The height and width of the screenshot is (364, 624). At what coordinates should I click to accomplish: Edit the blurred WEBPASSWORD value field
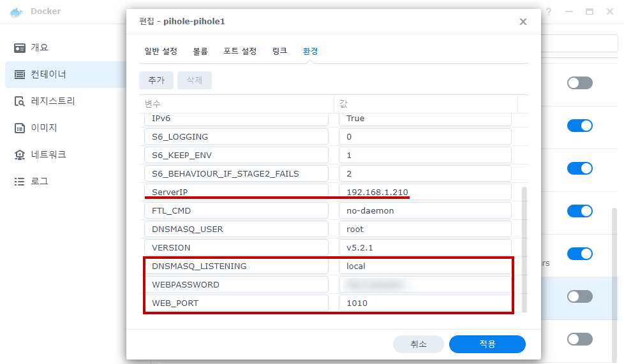425,285
